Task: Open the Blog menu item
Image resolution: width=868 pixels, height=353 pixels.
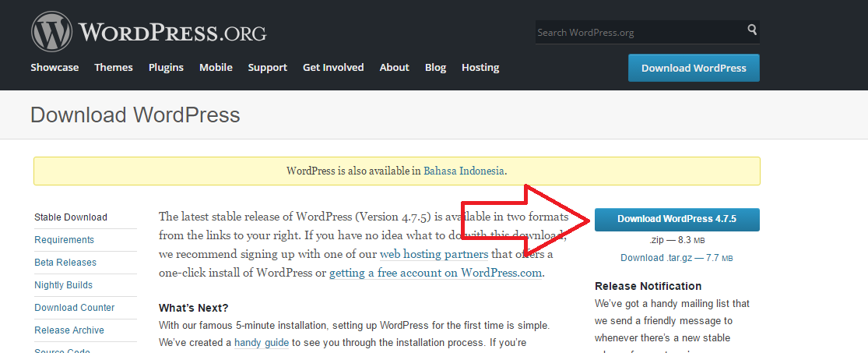Action: tap(435, 68)
